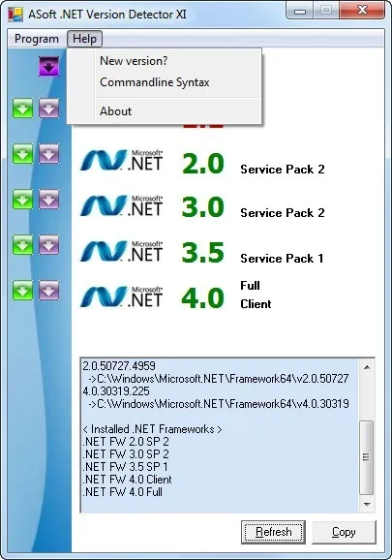Click green download arrow beside .NET 4.0
The width and height of the screenshot is (392, 560).
23,290
